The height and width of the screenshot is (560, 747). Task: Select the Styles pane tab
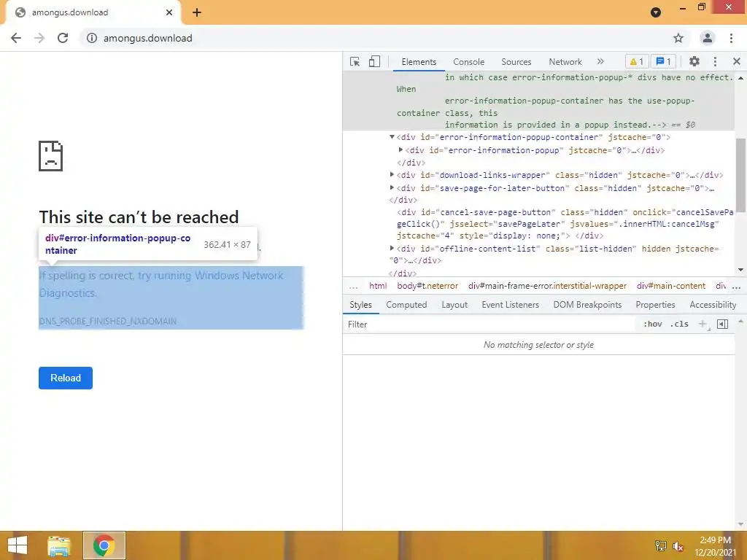pyautogui.click(x=360, y=305)
